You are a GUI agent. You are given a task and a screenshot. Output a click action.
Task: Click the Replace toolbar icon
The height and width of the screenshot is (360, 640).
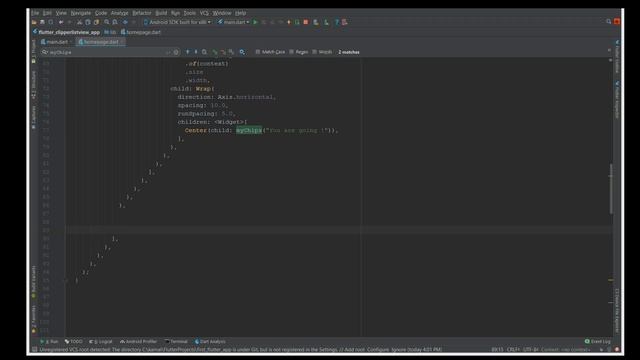pos(115,22)
